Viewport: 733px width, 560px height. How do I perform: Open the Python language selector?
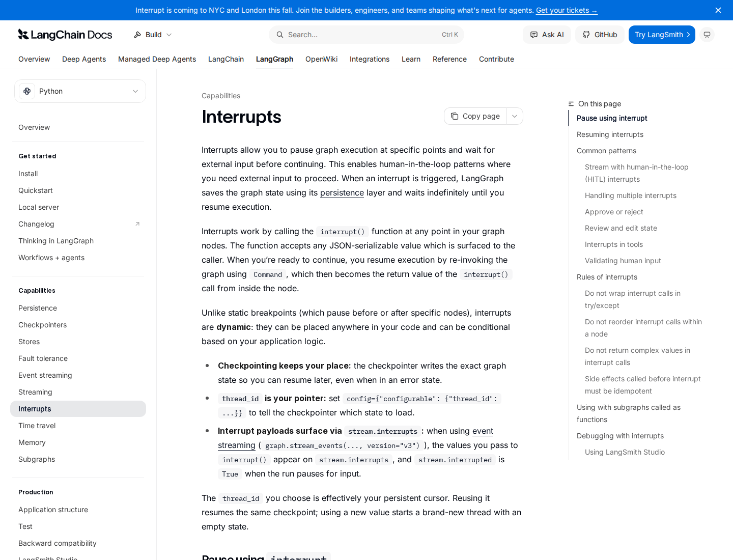click(80, 91)
